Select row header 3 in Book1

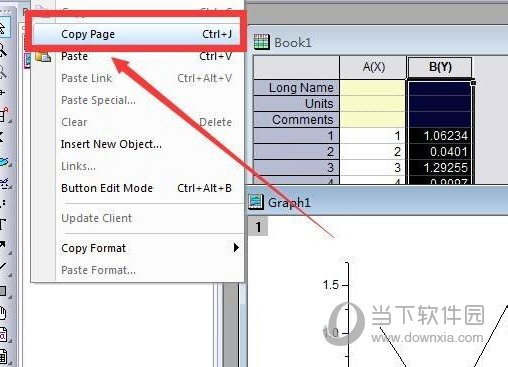pos(297,168)
